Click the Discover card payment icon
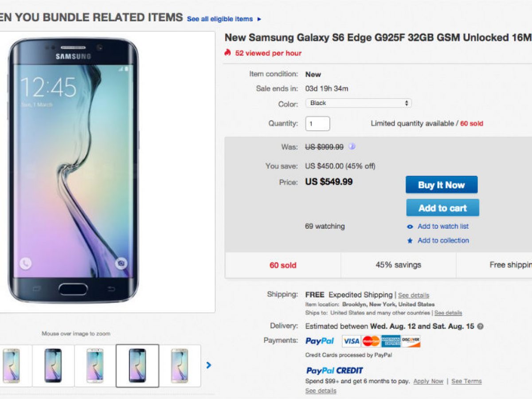The image size is (532, 399). click(411, 341)
